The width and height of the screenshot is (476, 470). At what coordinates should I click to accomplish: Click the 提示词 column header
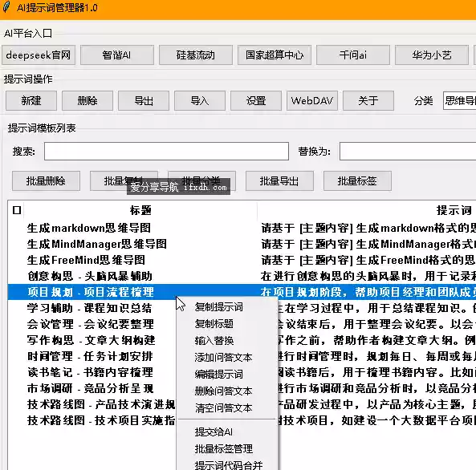pos(454,210)
